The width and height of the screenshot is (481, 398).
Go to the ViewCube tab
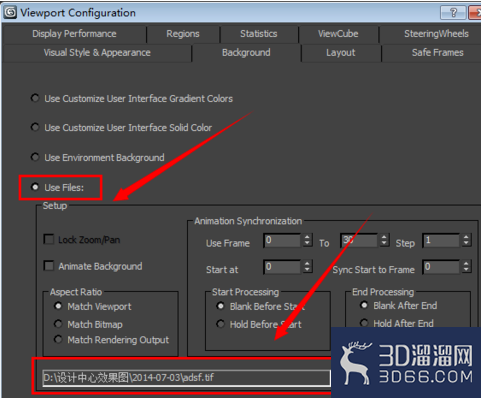click(x=338, y=34)
